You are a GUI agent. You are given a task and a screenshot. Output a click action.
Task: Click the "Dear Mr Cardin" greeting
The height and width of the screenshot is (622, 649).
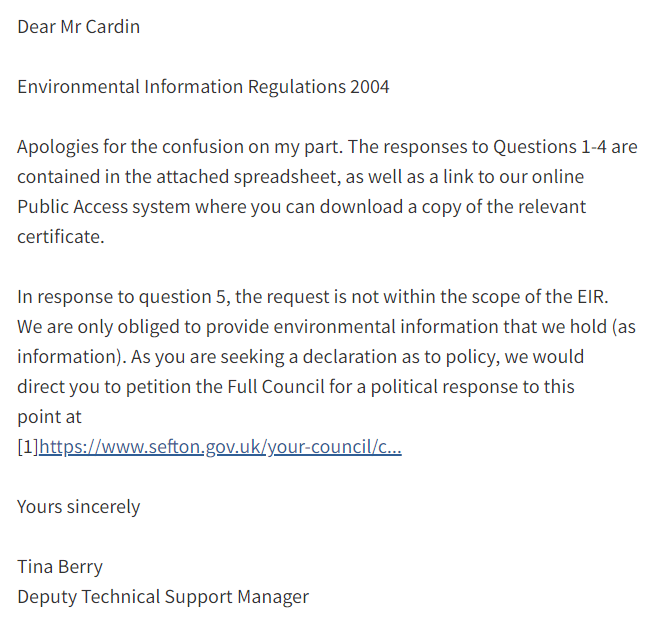[x=78, y=27]
